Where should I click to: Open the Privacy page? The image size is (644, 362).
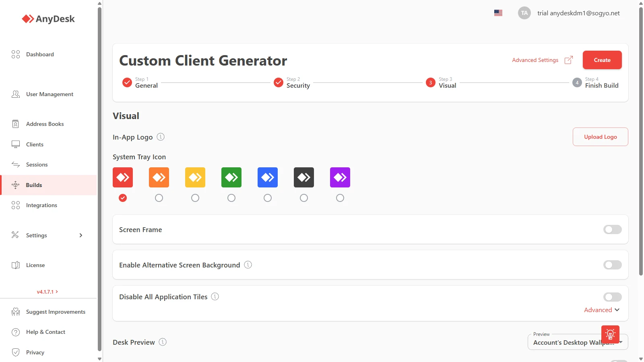[35, 352]
